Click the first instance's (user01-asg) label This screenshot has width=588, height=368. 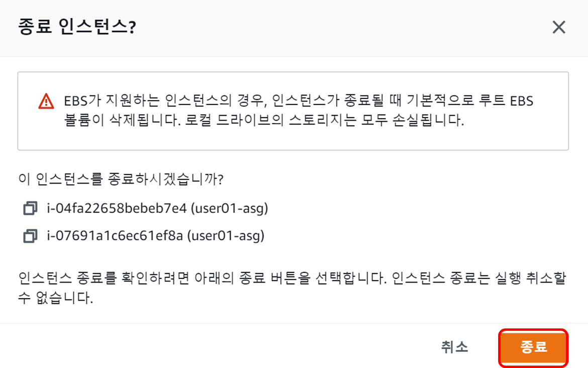pyautogui.click(x=229, y=208)
